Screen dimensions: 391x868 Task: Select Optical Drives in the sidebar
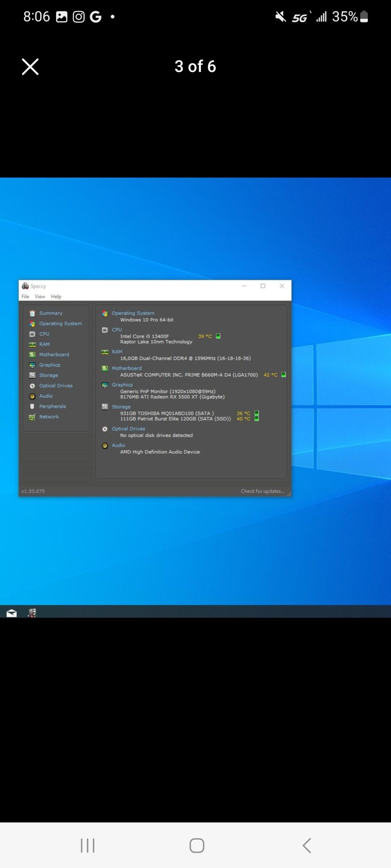tap(56, 385)
